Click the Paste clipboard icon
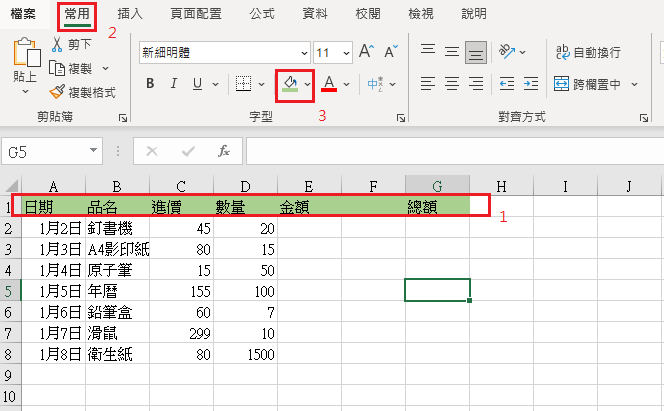This screenshot has width=664, height=411. [27, 52]
